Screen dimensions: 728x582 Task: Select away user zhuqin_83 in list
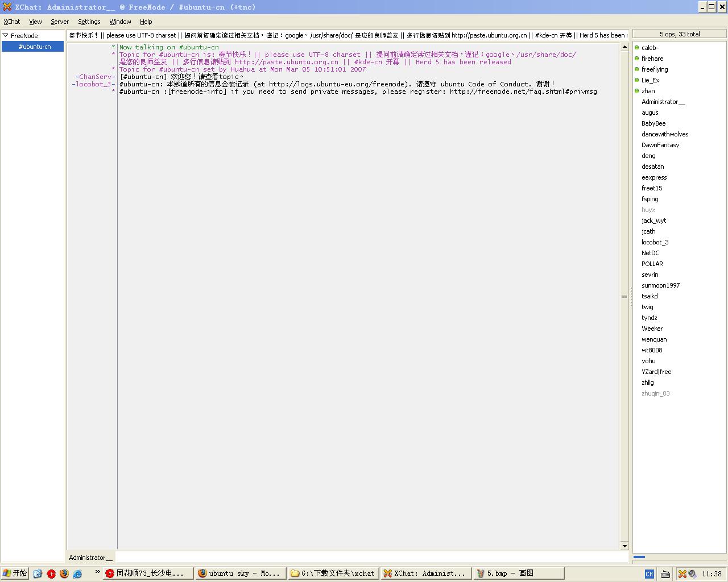[x=656, y=393]
